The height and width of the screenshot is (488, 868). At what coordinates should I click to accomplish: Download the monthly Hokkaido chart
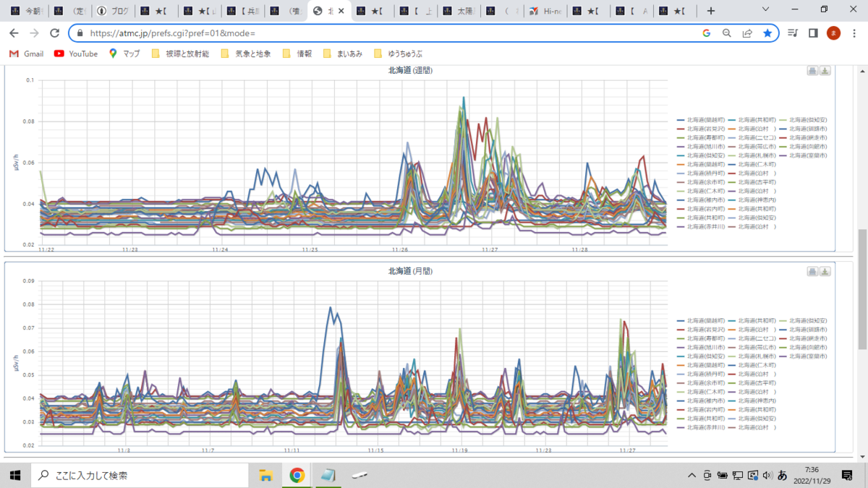(825, 271)
